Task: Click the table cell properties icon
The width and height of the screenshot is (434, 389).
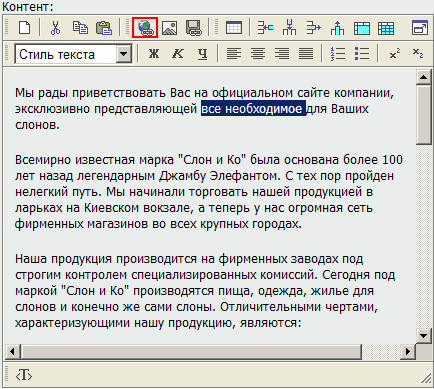Action: pos(362,28)
